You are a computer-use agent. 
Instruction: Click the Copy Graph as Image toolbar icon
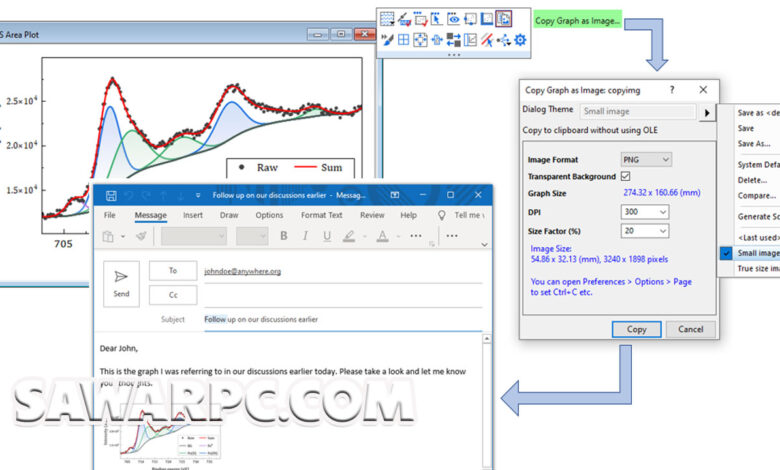503,19
